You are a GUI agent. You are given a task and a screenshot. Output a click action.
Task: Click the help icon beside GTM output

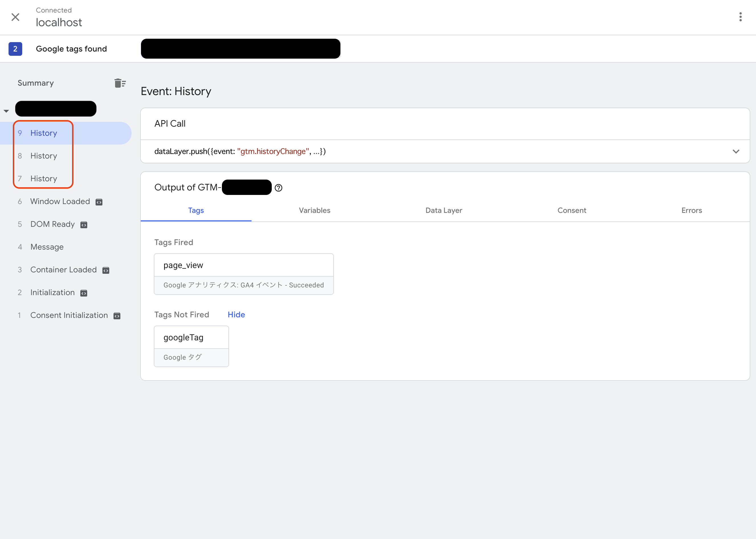(278, 188)
